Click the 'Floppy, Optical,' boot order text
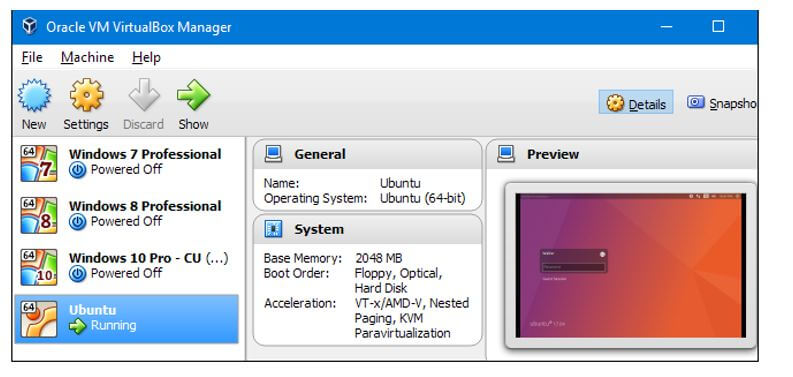The width and height of the screenshot is (793, 377). [399, 273]
